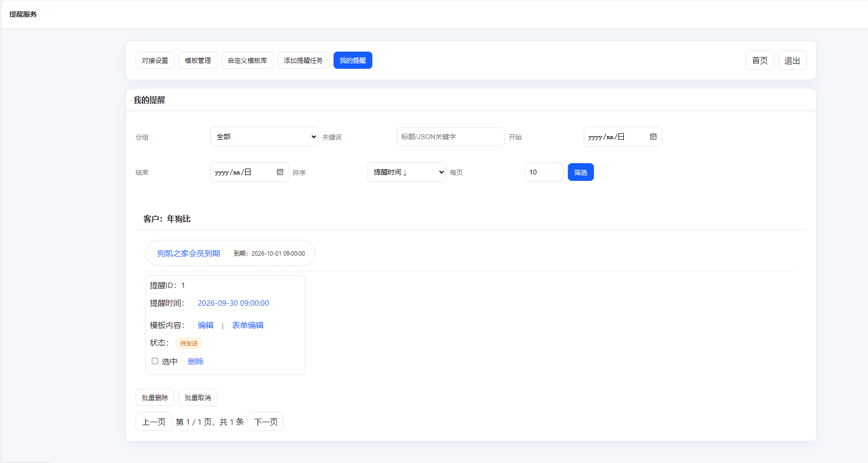Open the start date calendar picker icon
Screen dimensions: 868x463
point(653,137)
